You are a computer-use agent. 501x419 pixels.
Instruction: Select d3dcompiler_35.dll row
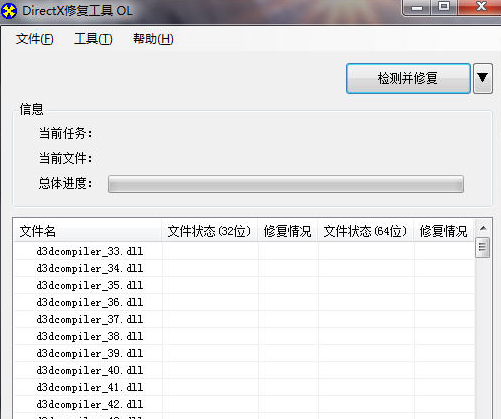(244, 285)
